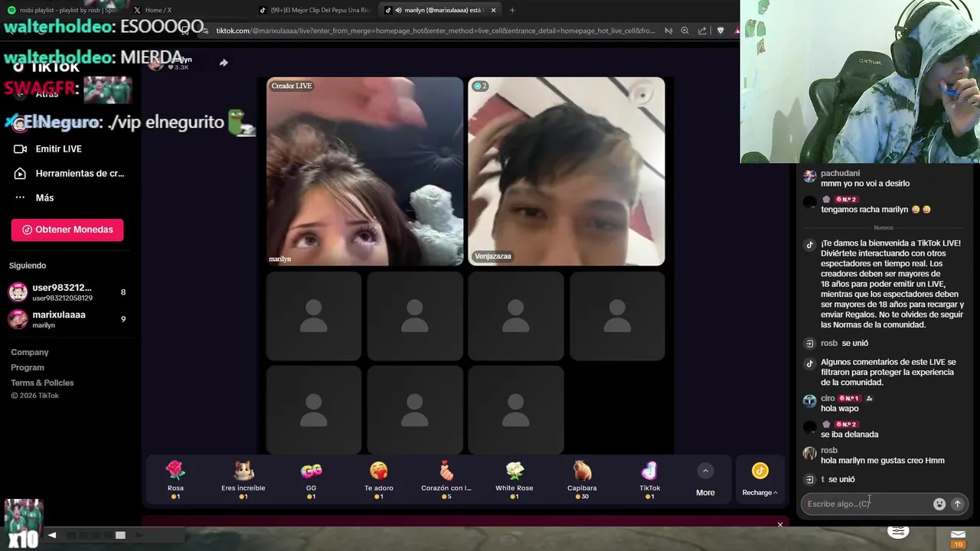This screenshot has width=980, height=551.
Task: Send the Capibara gift
Action: pos(582,481)
